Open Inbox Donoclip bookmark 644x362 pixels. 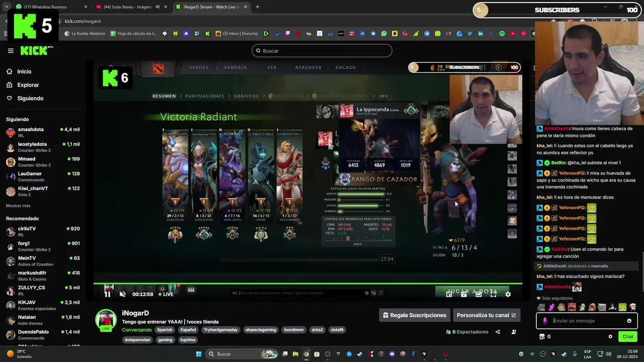(x=236, y=34)
